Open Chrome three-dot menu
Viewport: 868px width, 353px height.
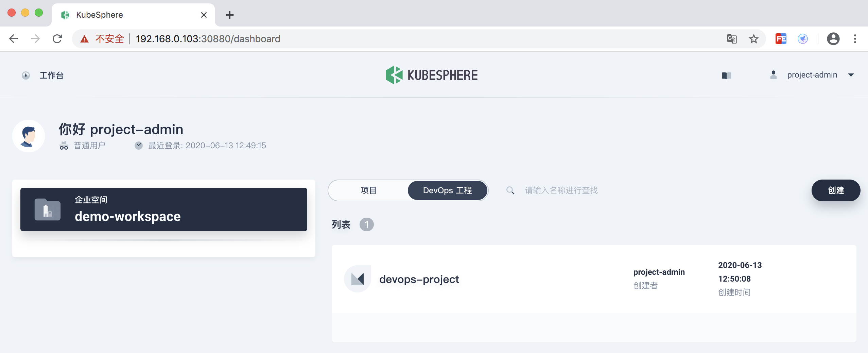855,39
